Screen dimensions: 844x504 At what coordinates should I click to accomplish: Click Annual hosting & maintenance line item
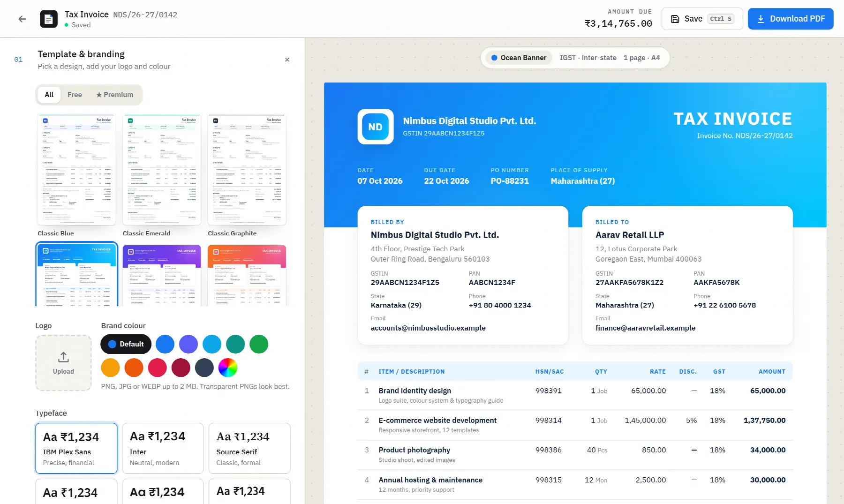point(575,484)
